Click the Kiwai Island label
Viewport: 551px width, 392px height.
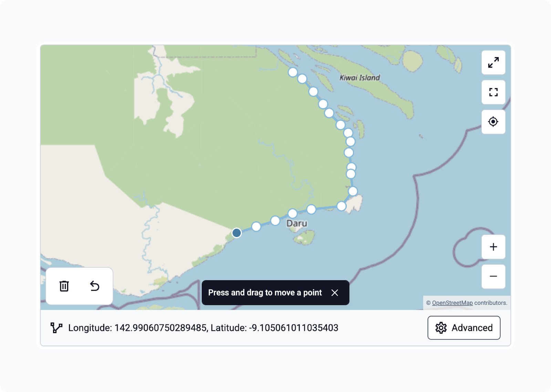point(359,78)
